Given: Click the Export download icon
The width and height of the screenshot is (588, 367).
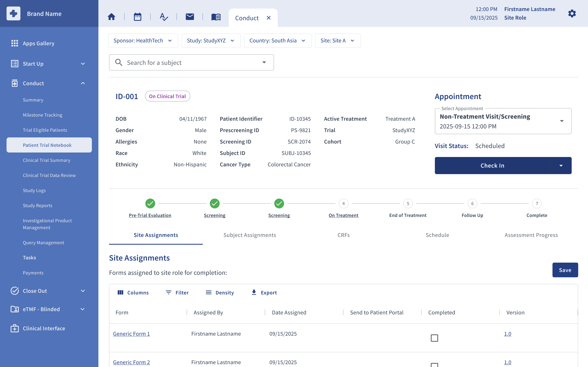Looking at the screenshot, I should pyautogui.click(x=254, y=292).
